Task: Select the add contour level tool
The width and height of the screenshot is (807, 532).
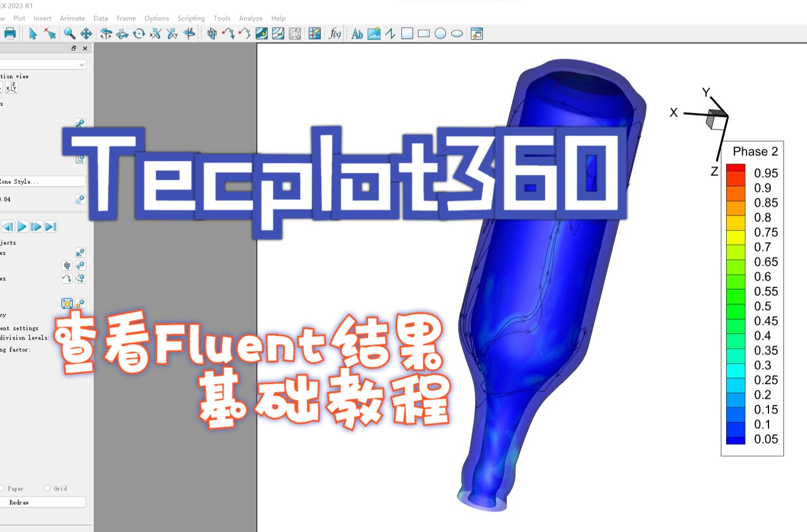Action: (262, 34)
